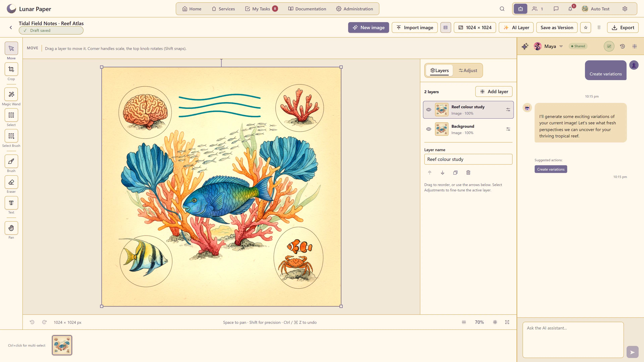Switch to the Brush tool

(11, 161)
